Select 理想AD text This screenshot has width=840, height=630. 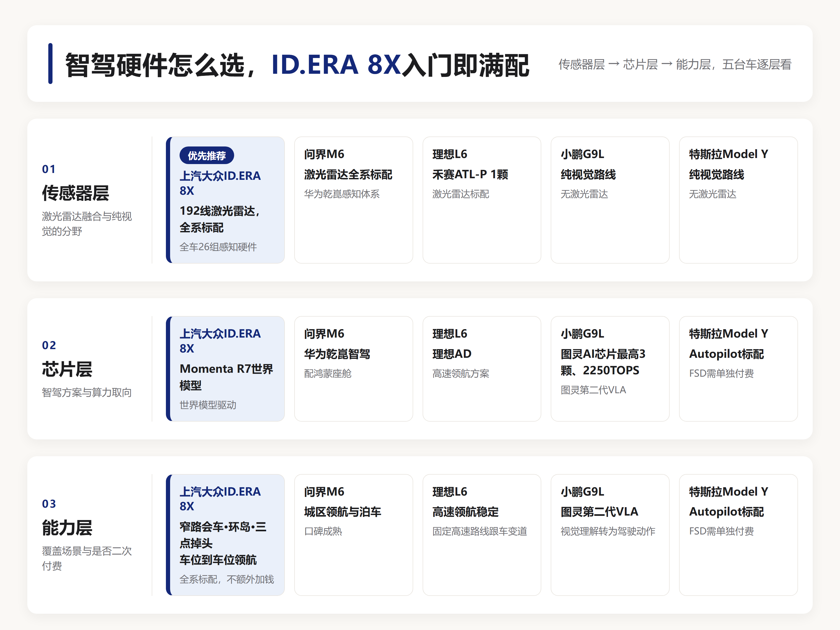coord(451,354)
